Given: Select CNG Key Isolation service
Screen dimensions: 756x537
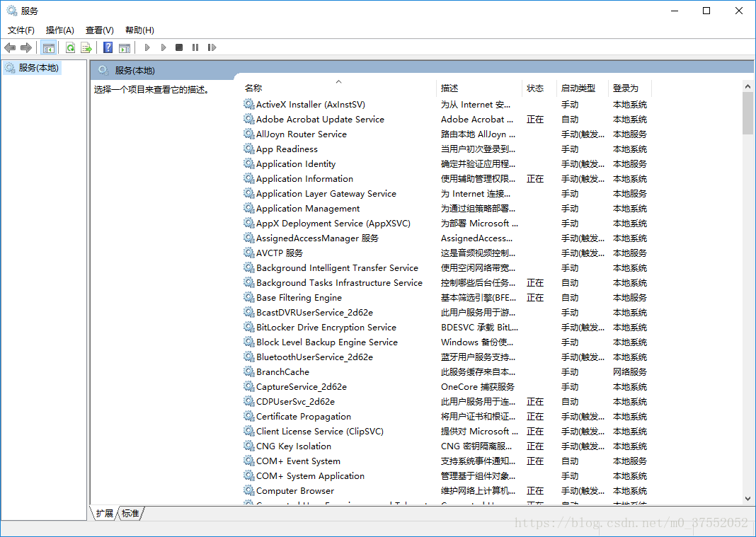Looking at the screenshot, I should (294, 446).
